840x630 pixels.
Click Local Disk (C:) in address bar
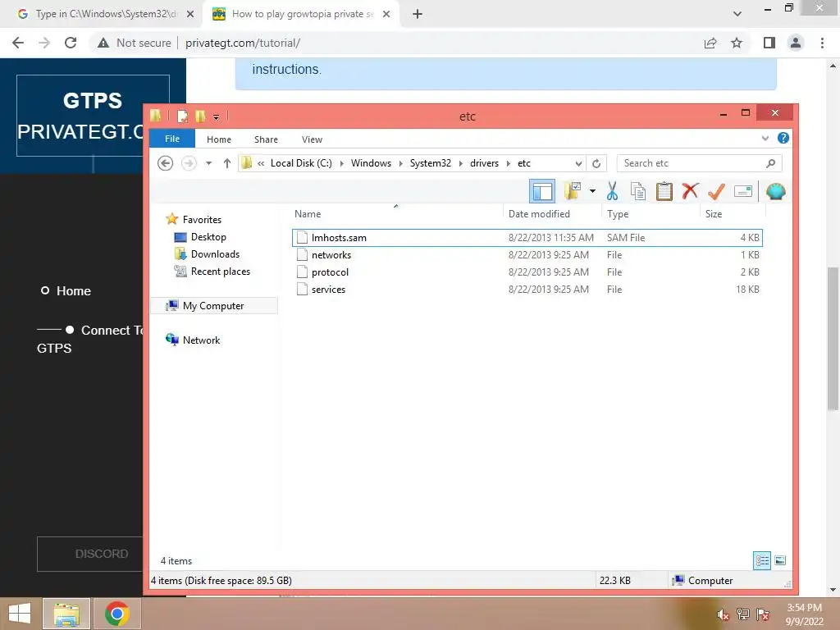301,163
